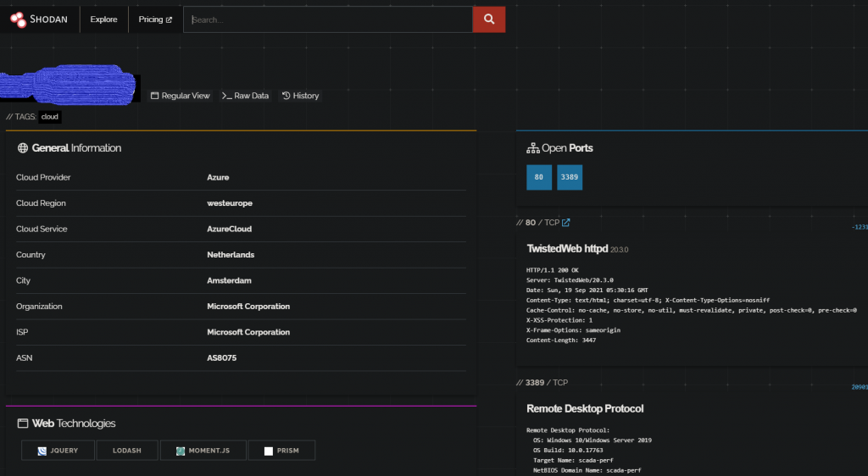
Task: Click the jQuery technology badge
Action: [x=58, y=451]
